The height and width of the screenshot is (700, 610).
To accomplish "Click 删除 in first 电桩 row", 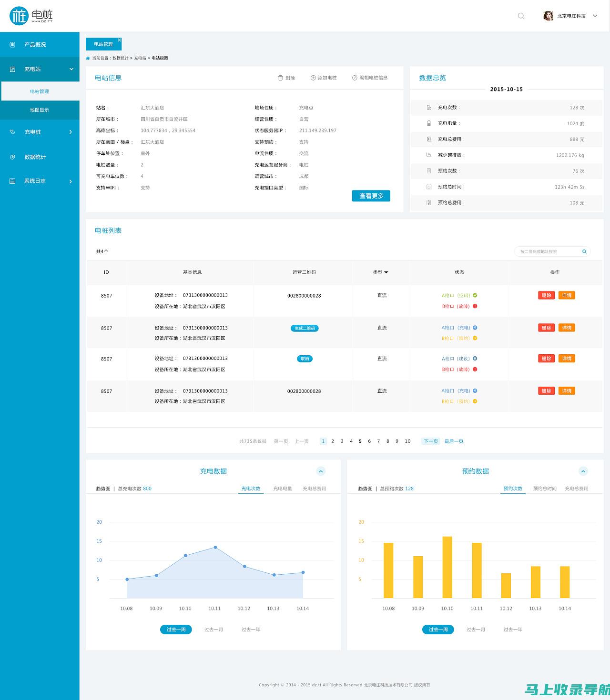I will (x=546, y=295).
